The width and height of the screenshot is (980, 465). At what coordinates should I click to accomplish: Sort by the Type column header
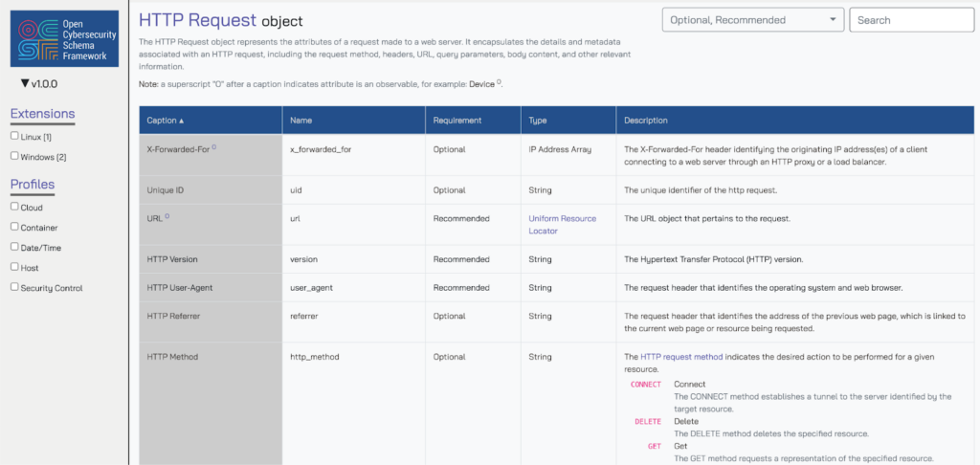point(538,121)
